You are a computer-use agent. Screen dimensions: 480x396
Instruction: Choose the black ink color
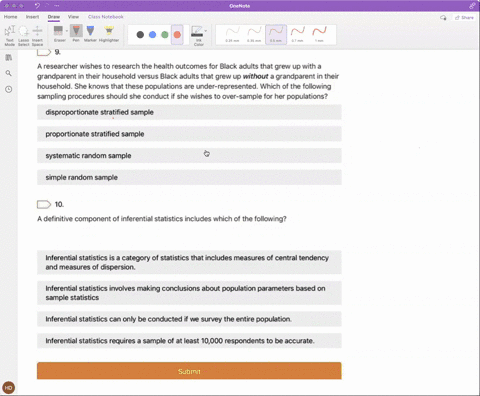(140, 34)
